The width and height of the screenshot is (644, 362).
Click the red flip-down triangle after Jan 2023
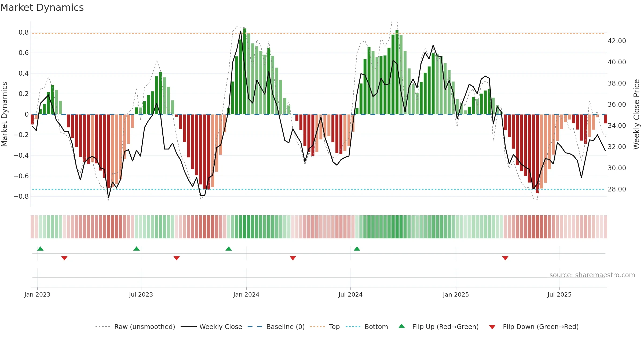tap(64, 258)
